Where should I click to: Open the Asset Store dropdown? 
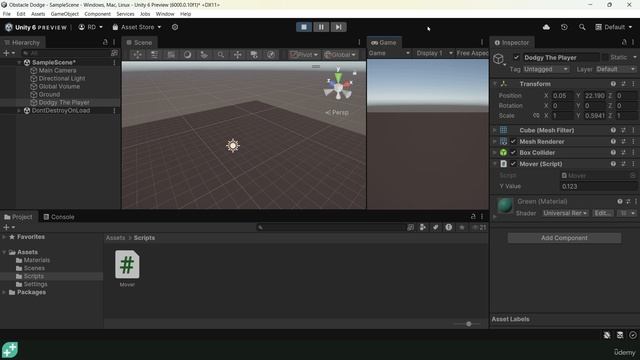click(x=137, y=27)
